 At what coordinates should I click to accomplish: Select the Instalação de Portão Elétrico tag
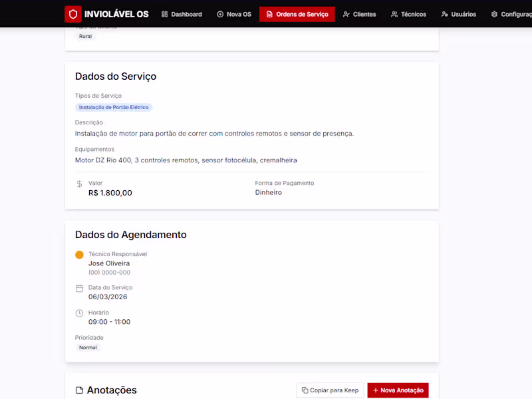coord(114,107)
